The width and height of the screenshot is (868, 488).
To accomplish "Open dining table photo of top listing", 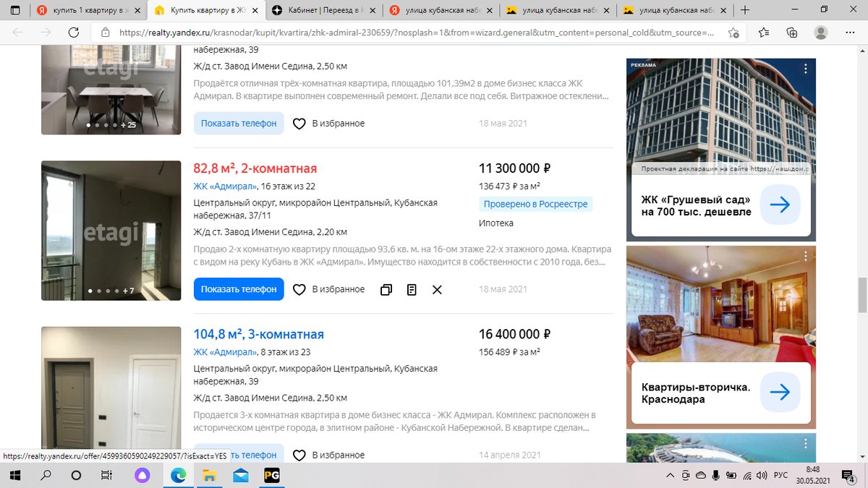I will [111, 89].
